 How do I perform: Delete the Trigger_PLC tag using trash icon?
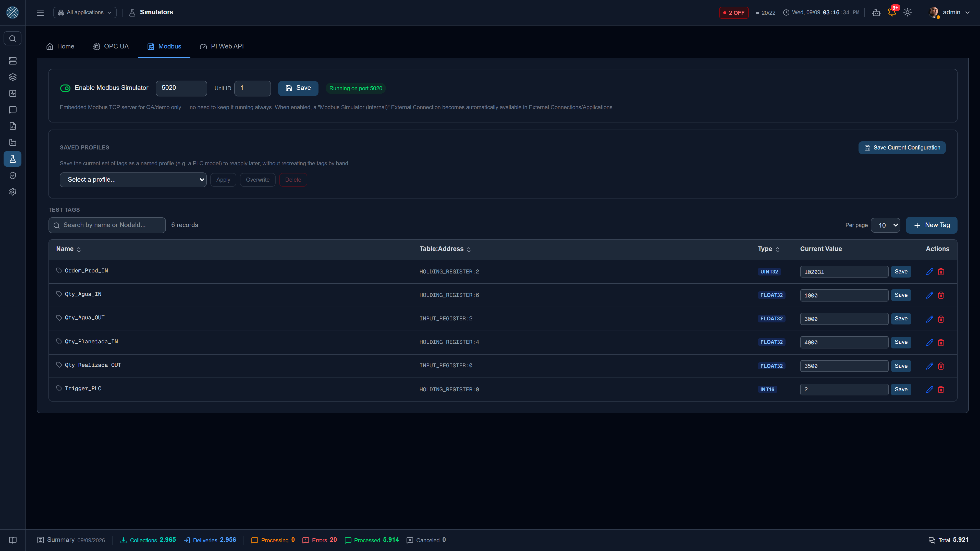coord(941,389)
